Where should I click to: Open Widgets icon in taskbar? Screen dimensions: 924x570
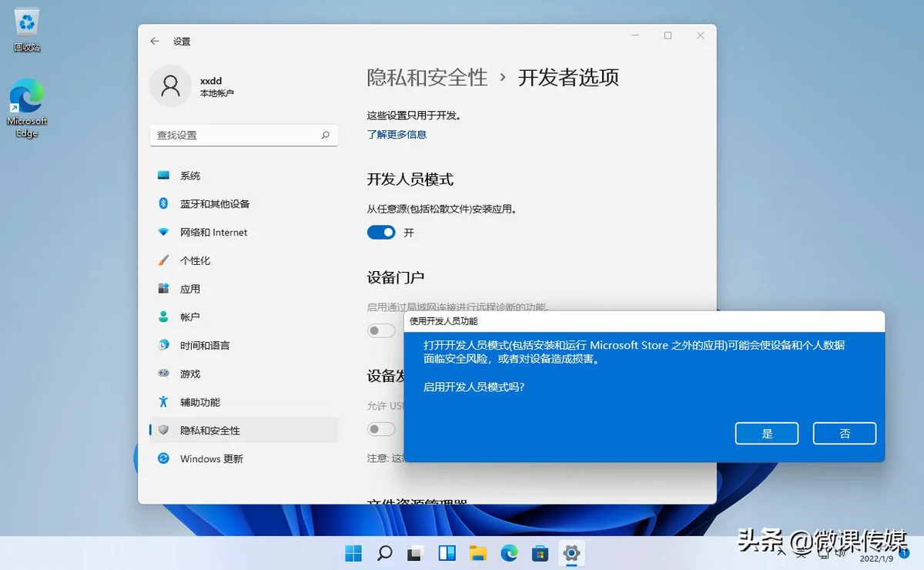click(447, 552)
